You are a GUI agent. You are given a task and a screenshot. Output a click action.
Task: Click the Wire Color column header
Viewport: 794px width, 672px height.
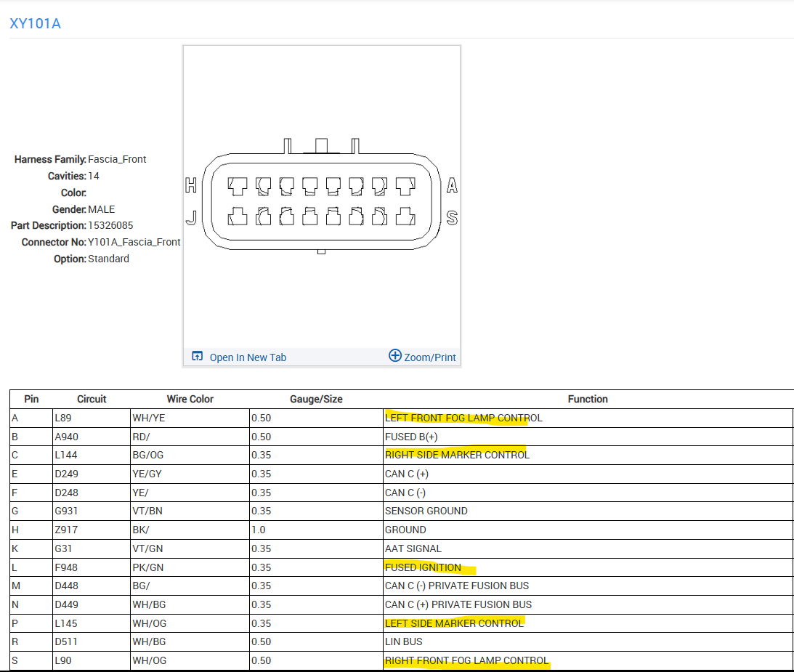(x=190, y=399)
